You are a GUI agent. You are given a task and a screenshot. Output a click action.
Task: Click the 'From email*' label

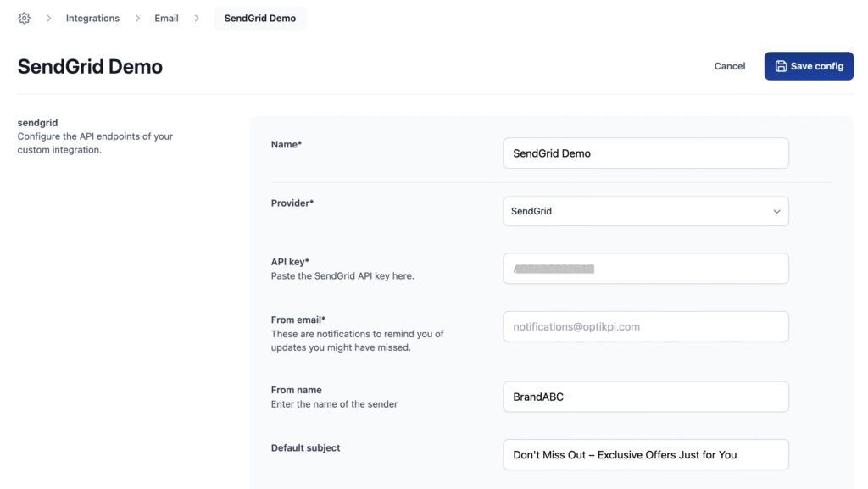298,320
